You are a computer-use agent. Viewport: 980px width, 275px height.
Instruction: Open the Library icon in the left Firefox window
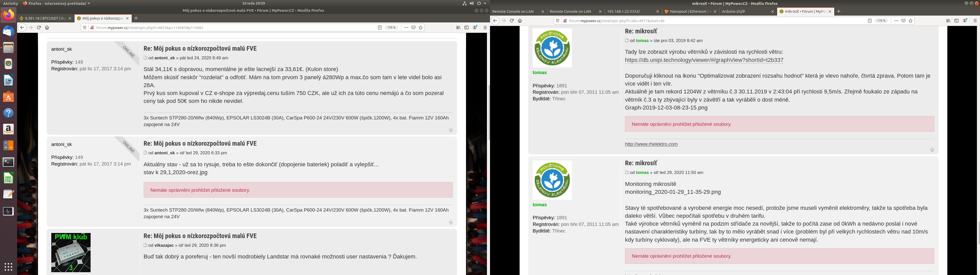pyautogui.click(x=458, y=28)
